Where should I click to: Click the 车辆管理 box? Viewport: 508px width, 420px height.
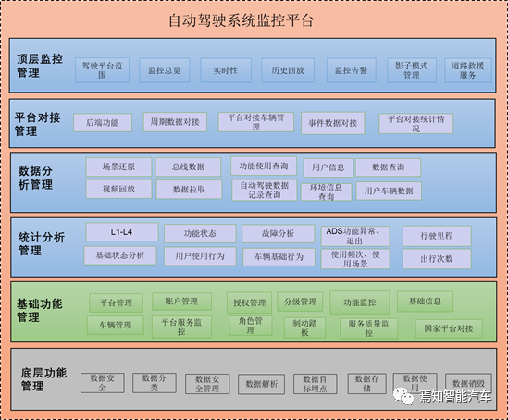pos(116,325)
